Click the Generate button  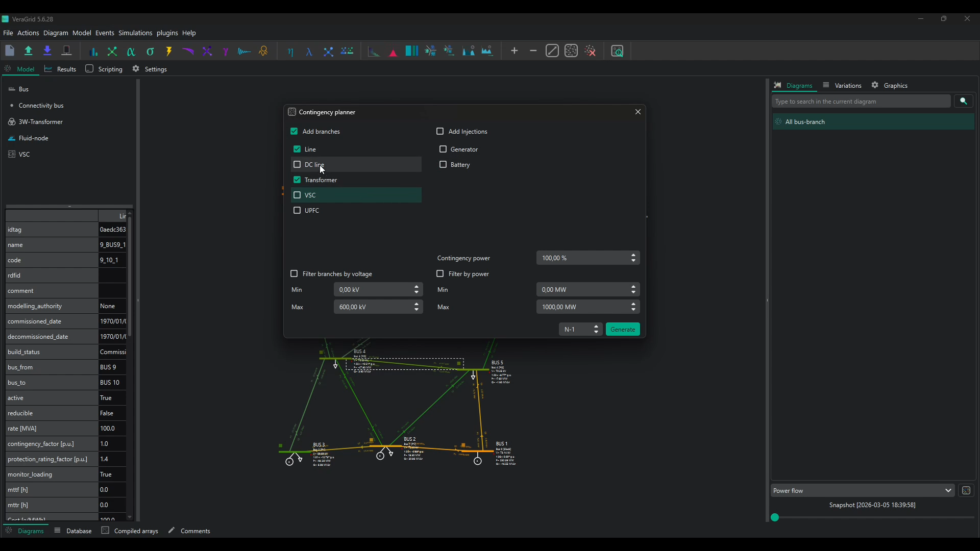tap(623, 329)
